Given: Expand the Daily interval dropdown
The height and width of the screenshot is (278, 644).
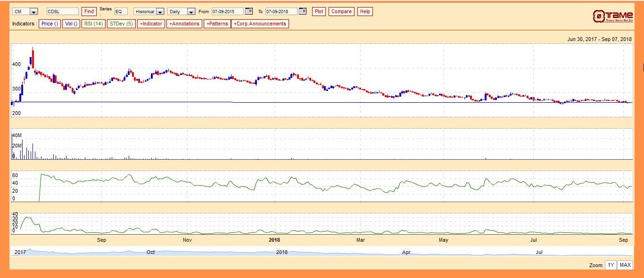Looking at the screenshot, I should (191, 12).
